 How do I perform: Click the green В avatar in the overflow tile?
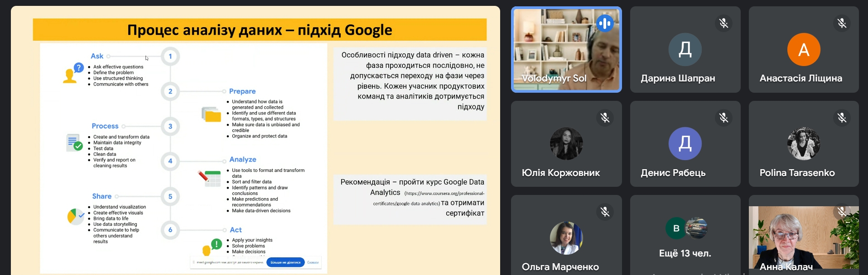click(676, 228)
